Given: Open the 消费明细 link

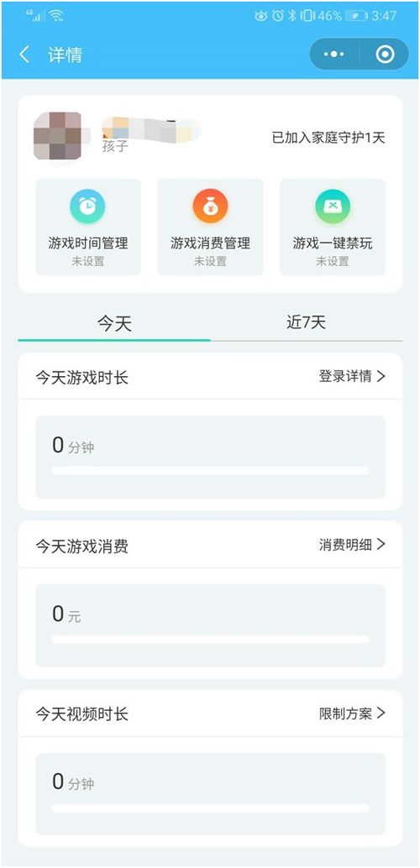Looking at the screenshot, I should click(344, 545).
